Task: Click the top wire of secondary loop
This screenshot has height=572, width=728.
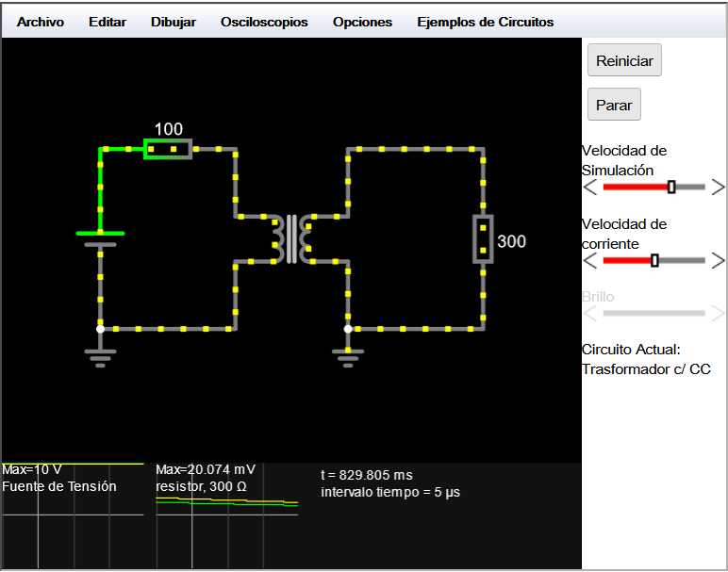Action: point(416,150)
